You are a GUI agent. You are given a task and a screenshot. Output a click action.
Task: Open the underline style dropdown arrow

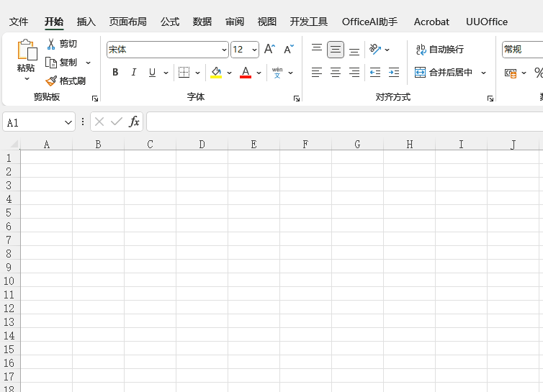pos(166,73)
